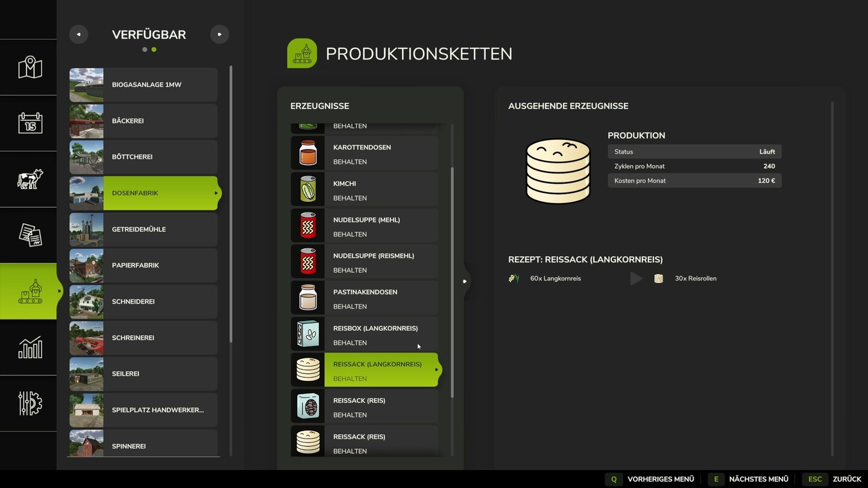Go to next Verfügbar page arrow
Screen dimensions: 868x488
pos(219,34)
